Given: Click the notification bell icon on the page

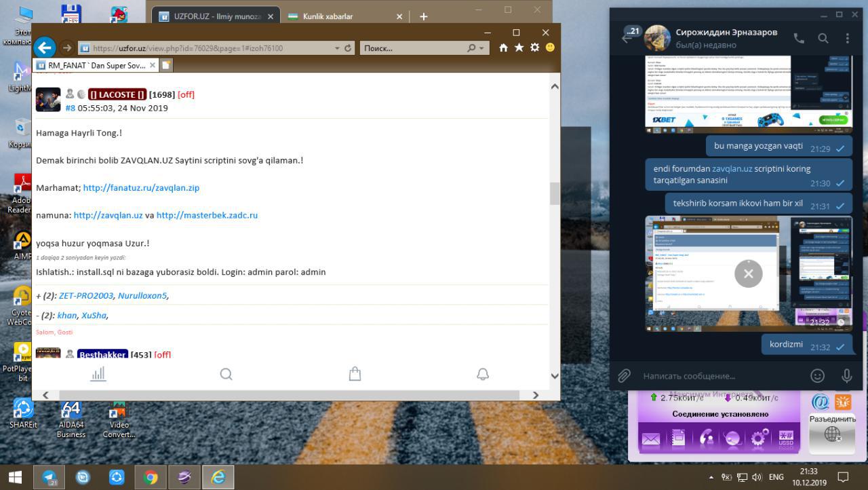Looking at the screenshot, I should tap(483, 374).
